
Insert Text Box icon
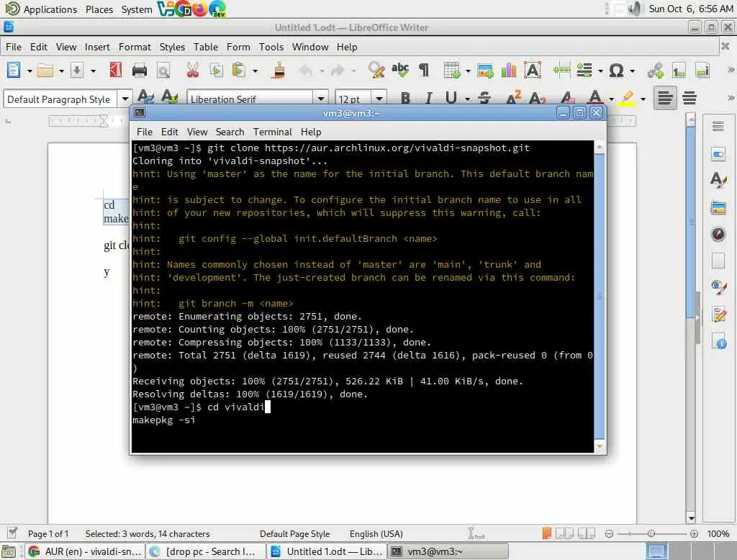pyautogui.click(x=533, y=71)
